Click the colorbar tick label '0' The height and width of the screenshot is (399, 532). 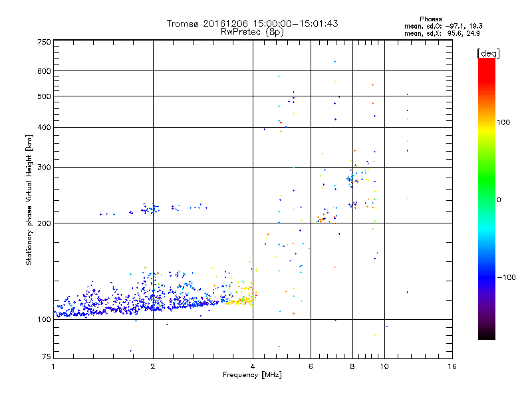pyautogui.click(x=499, y=200)
